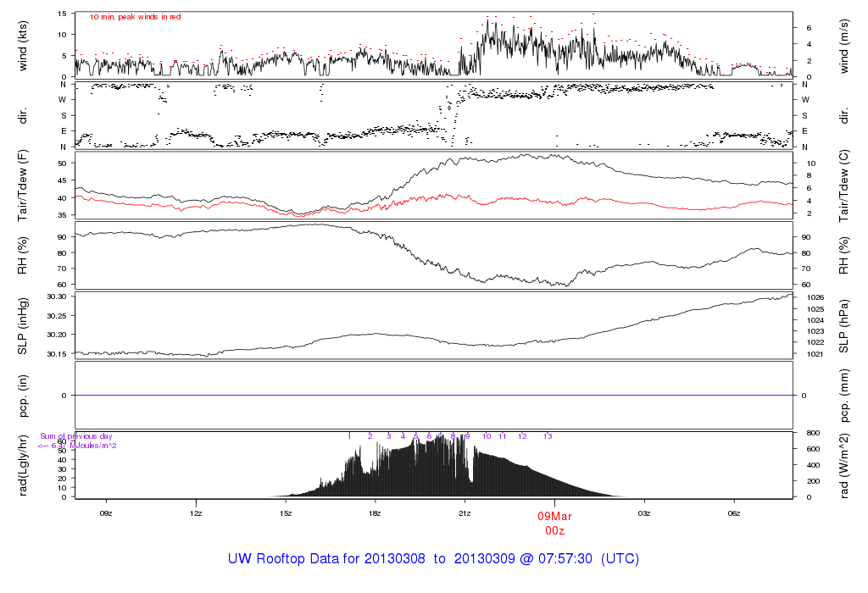Click the '30.30' pressure tick value

tap(57, 297)
